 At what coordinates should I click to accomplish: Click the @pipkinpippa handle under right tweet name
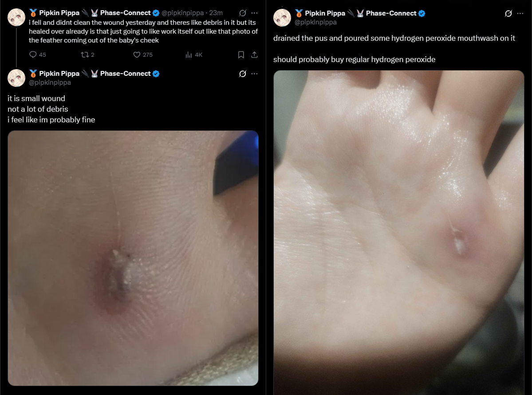315,22
